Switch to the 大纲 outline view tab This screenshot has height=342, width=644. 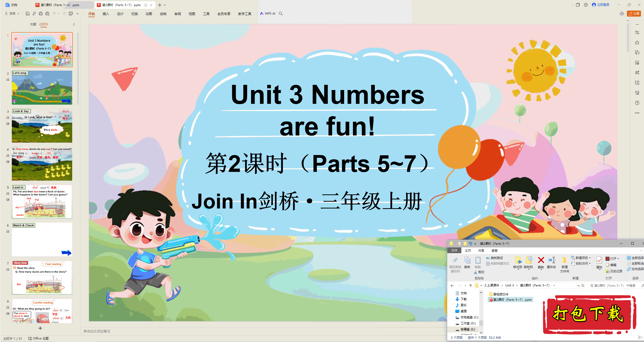click(33, 24)
